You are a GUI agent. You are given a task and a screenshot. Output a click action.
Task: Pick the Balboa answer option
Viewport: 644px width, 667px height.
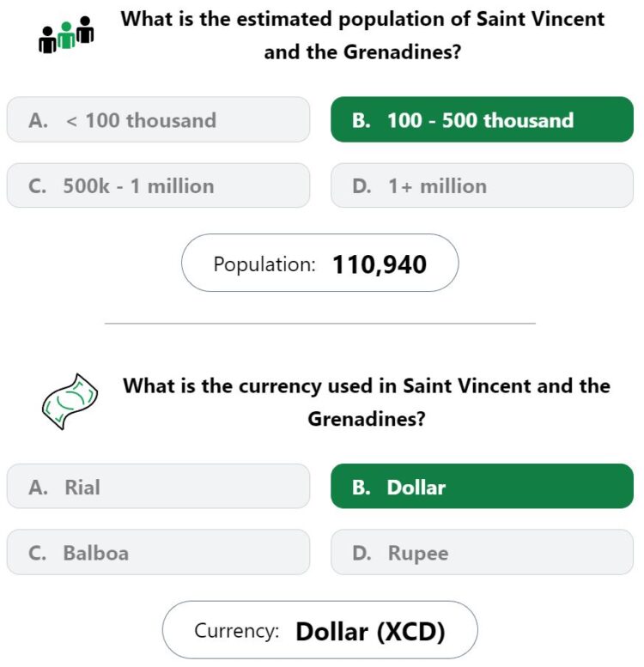[x=158, y=552]
